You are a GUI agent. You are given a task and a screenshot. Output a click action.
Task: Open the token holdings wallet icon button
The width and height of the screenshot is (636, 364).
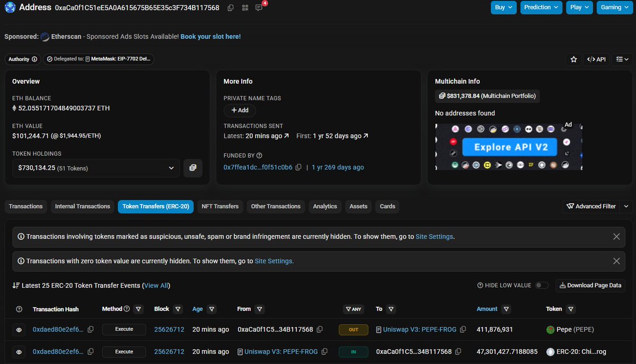tap(193, 168)
